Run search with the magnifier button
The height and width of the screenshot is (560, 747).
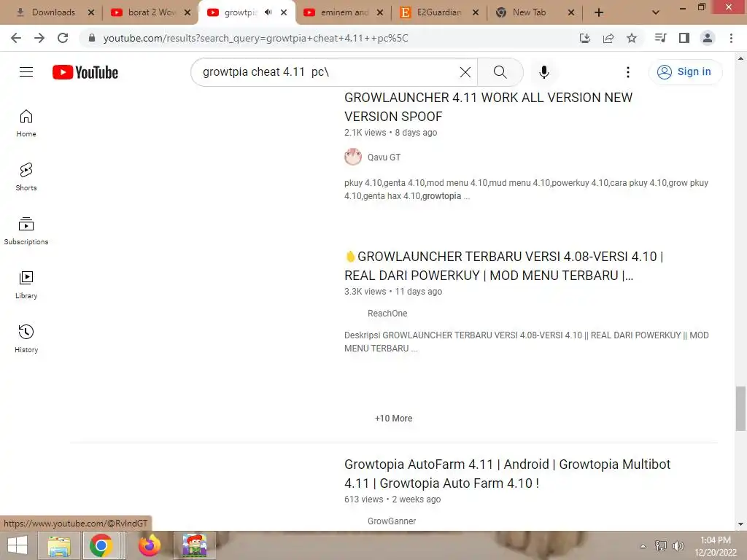[x=500, y=72]
